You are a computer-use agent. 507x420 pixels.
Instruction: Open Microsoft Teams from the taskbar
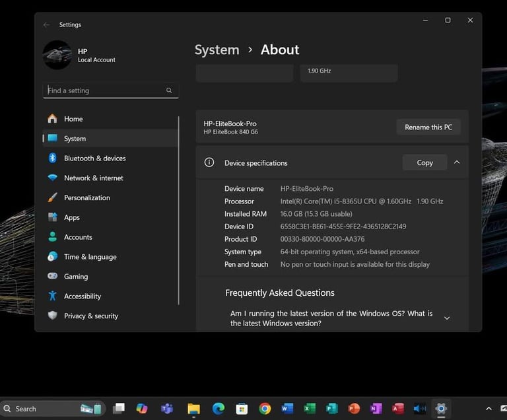pyautogui.click(x=167, y=408)
